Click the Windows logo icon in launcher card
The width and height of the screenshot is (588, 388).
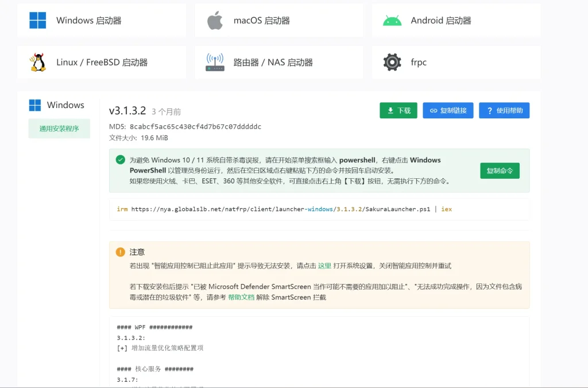(x=38, y=20)
